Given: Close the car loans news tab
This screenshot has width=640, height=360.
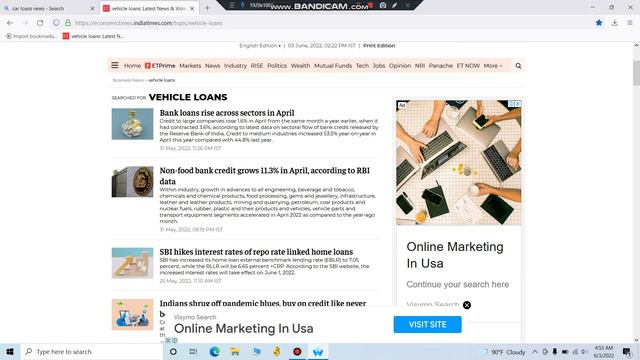Looking at the screenshot, I should pos(92,8).
